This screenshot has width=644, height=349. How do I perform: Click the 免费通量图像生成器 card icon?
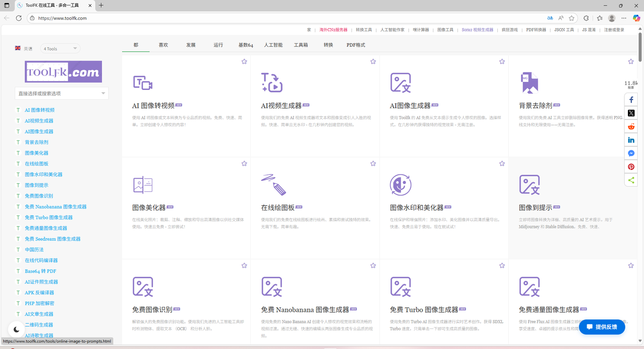(x=530, y=287)
